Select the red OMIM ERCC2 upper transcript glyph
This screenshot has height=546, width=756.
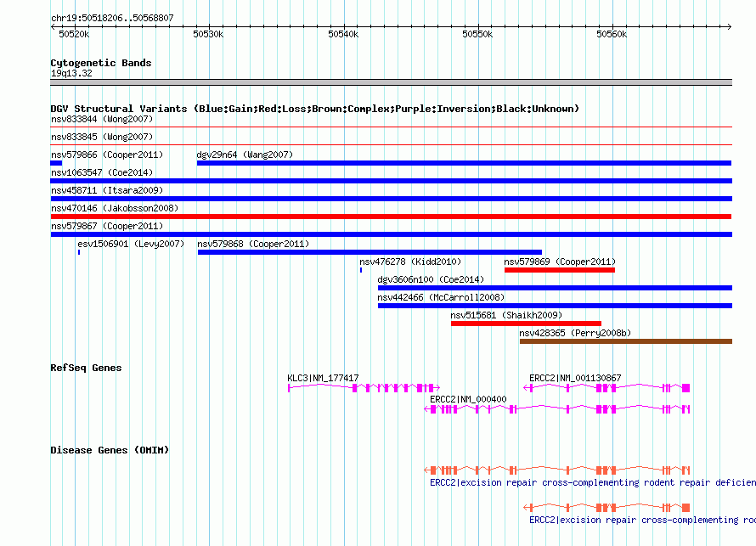click(x=557, y=470)
